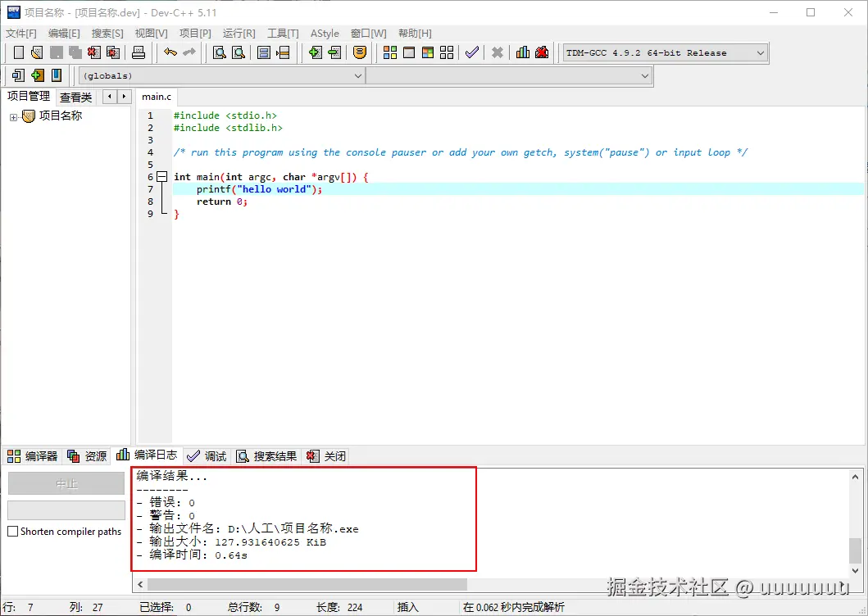Click the compile log scroll-left arrow

tap(140, 584)
